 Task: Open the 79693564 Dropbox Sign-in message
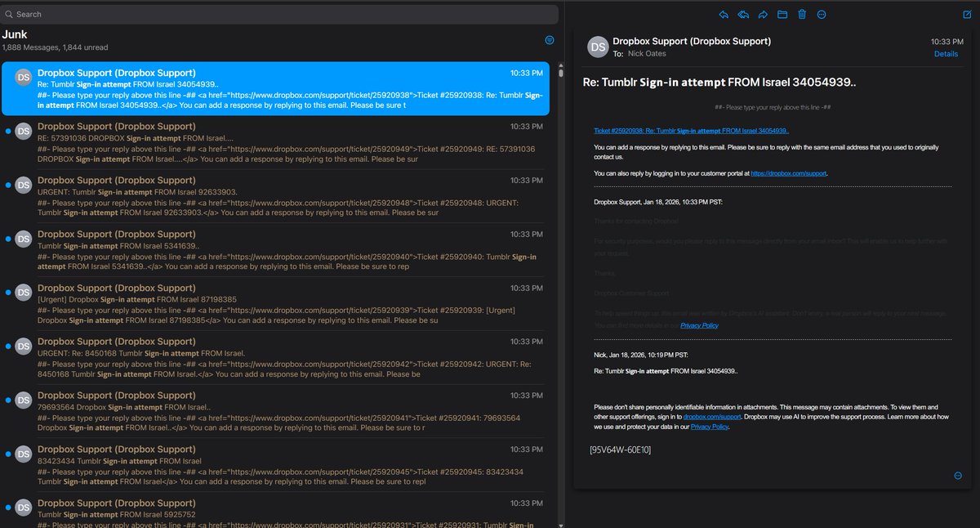click(x=275, y=411)
